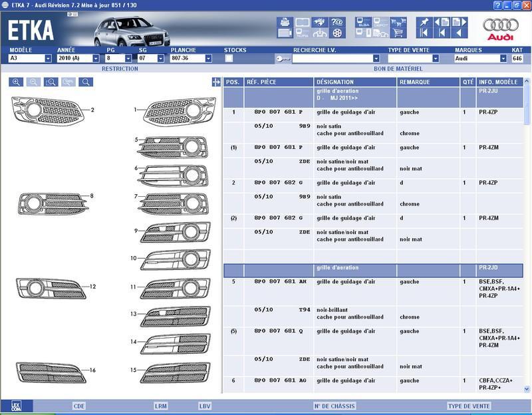
Task: Select grille illustration number 10
Action: (176, 260)
